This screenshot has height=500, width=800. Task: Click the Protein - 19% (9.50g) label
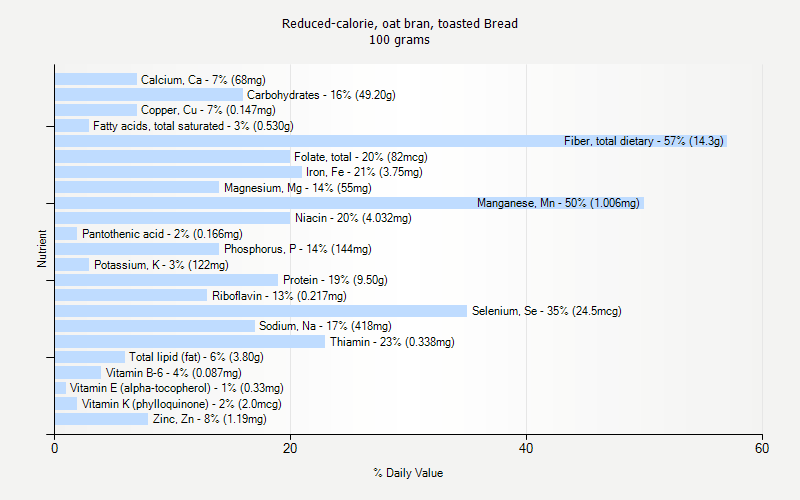coord(335,280)
